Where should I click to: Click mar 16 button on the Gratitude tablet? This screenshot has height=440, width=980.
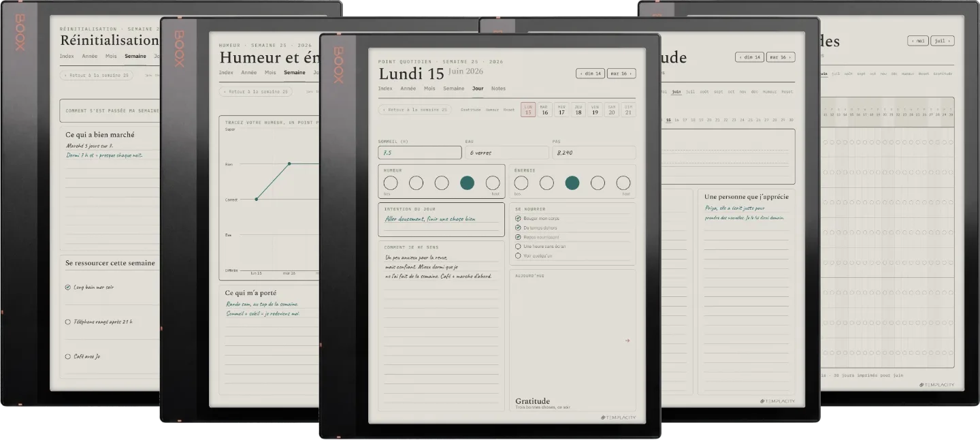(781, 57)
